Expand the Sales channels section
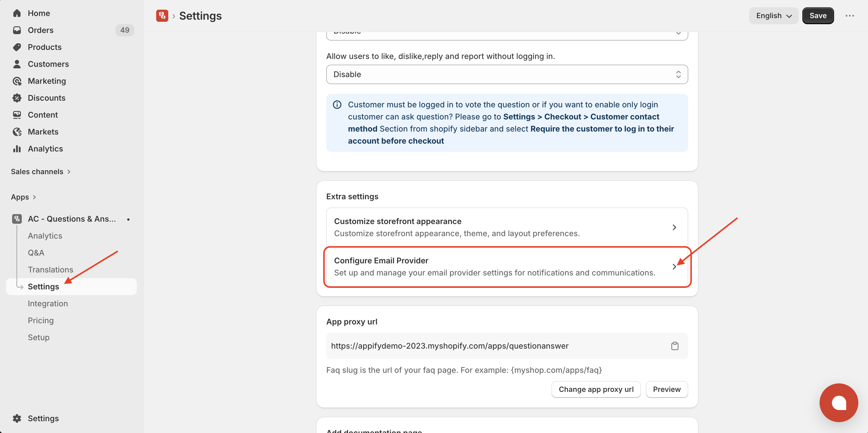The width and height of the screenshot is (868, 433). click(x=41, y=172)
